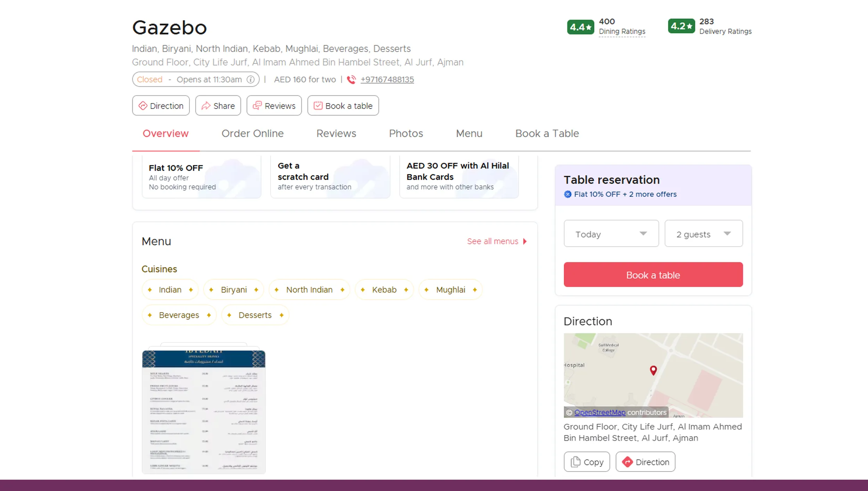Switch to the Photos tab
The height and width of the screenshot is (491, 868).
(x=406, y=133)
